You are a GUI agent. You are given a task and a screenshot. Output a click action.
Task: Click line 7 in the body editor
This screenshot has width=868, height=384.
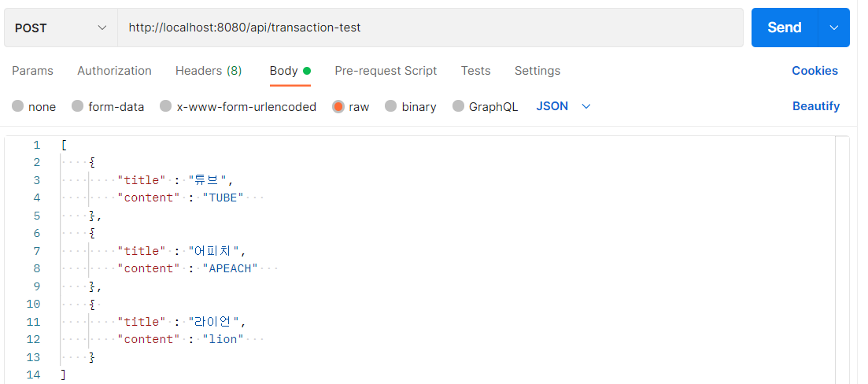315,251
